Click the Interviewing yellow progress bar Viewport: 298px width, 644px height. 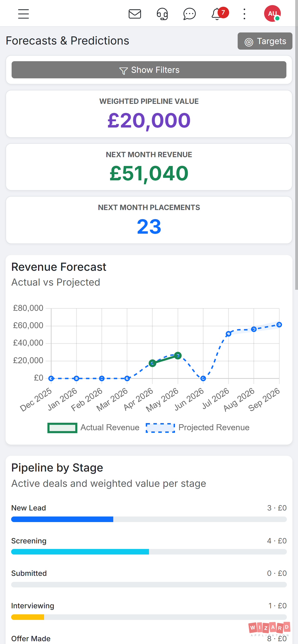click(x=28, y=617)
